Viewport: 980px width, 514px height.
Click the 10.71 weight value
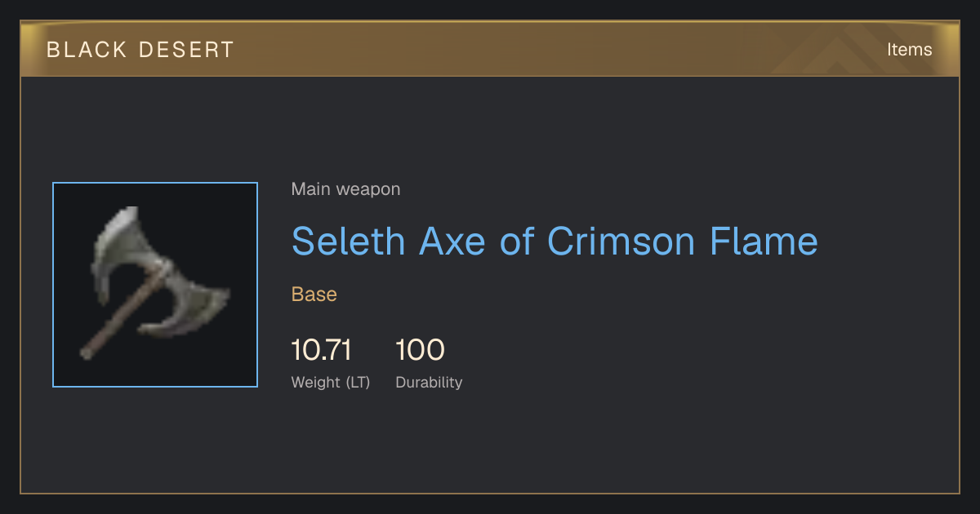pyautogui.click(x=322, y=350)
